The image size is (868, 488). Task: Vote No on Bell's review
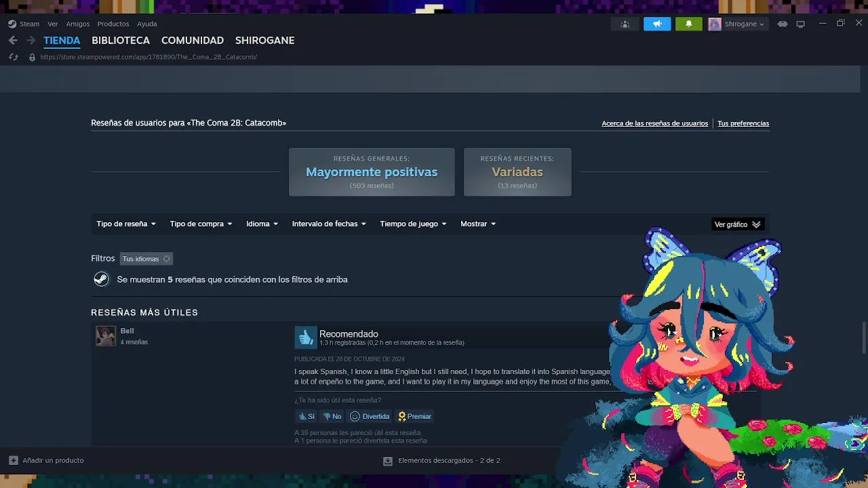tap(332, 416)
